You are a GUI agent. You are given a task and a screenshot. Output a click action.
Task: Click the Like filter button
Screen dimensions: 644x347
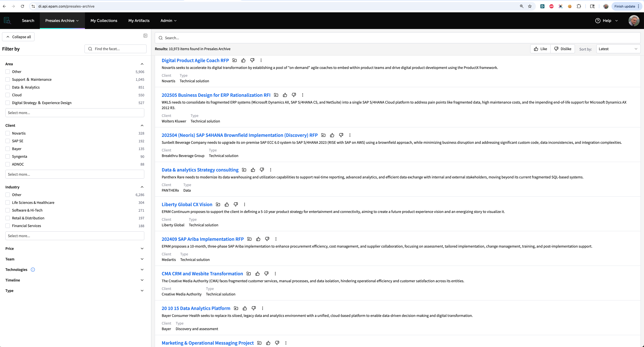pyautogui.click(x=540, y=49)
